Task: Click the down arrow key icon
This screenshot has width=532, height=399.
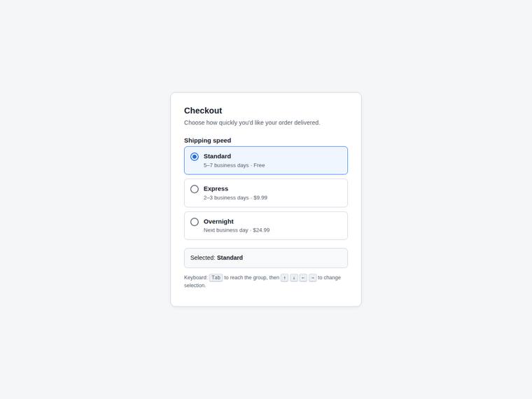Action: (x=294, y=277)
